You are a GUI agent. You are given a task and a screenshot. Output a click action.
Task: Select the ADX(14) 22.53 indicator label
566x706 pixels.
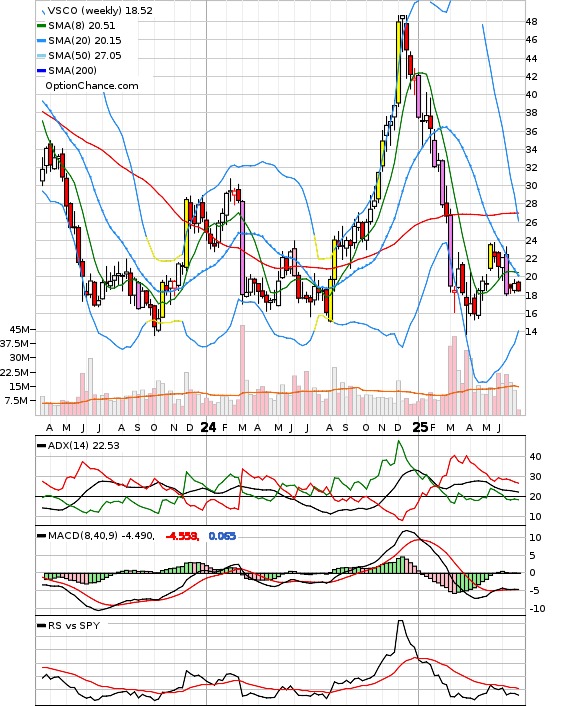click(x=83, y=445)
